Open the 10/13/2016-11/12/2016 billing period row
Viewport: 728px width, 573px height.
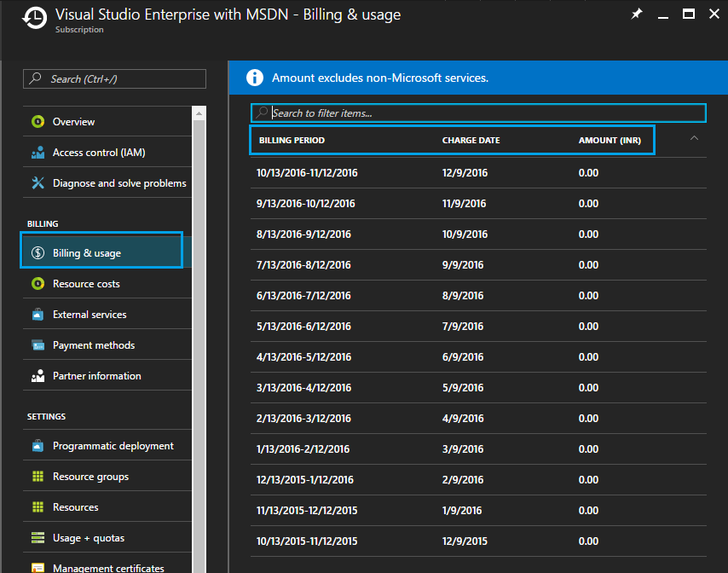[307, 173]
